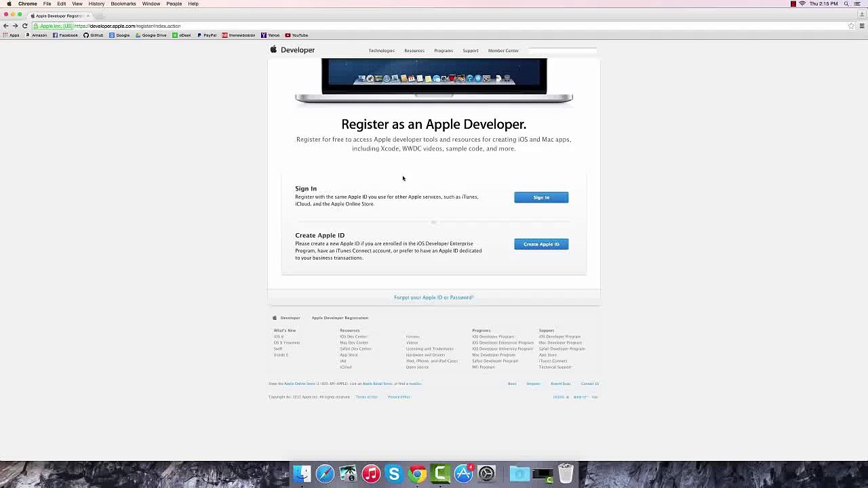Open the Apple menu in the menu bar

coord(9,4)
